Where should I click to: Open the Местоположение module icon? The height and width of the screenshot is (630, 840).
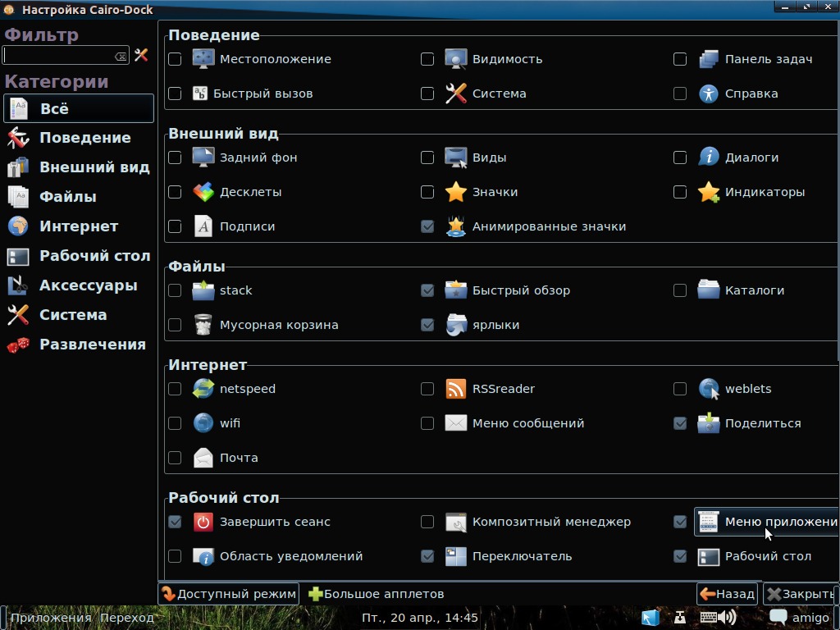click(x=203, y=59)
